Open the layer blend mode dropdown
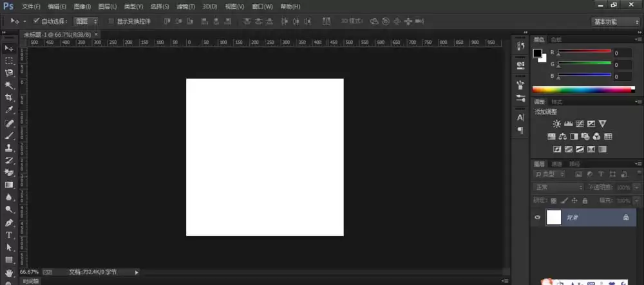 [558, 187]
